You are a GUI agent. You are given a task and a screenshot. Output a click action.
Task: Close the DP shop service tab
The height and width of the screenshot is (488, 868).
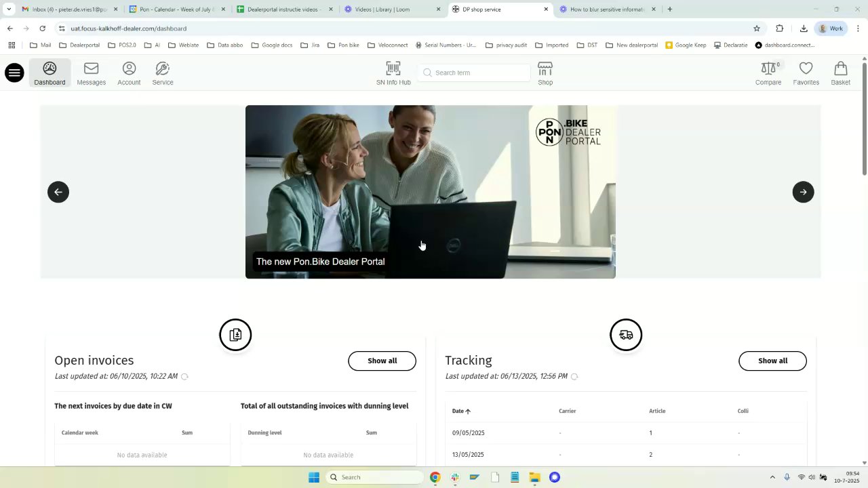point(546,9)
